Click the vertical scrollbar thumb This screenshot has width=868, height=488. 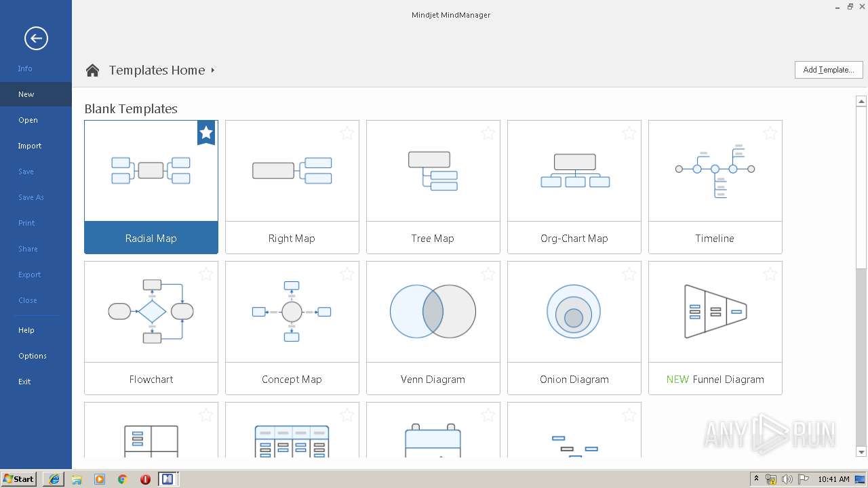click(861, 187)
